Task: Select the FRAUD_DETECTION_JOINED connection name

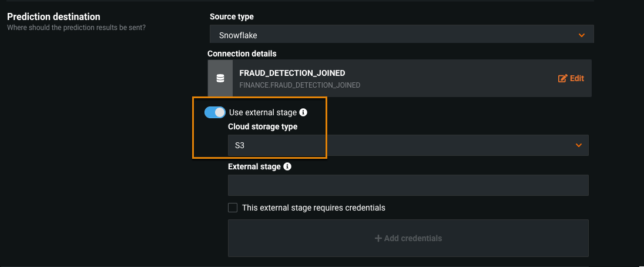Action: pos(292,73)
